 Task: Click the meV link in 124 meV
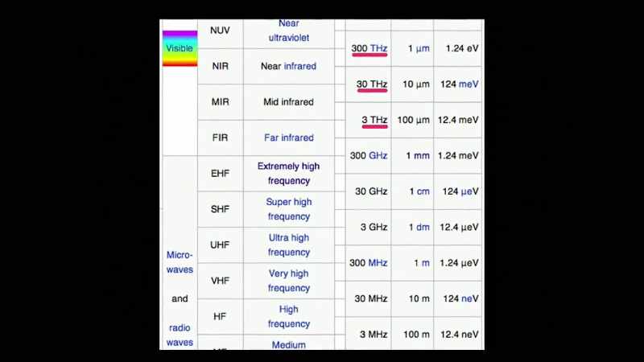(469, 84)
